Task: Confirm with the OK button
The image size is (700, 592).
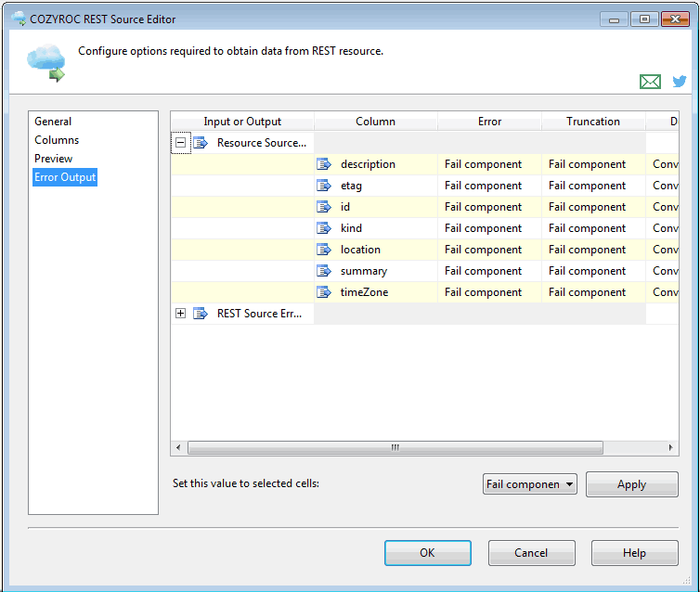Action: (428, 553)
